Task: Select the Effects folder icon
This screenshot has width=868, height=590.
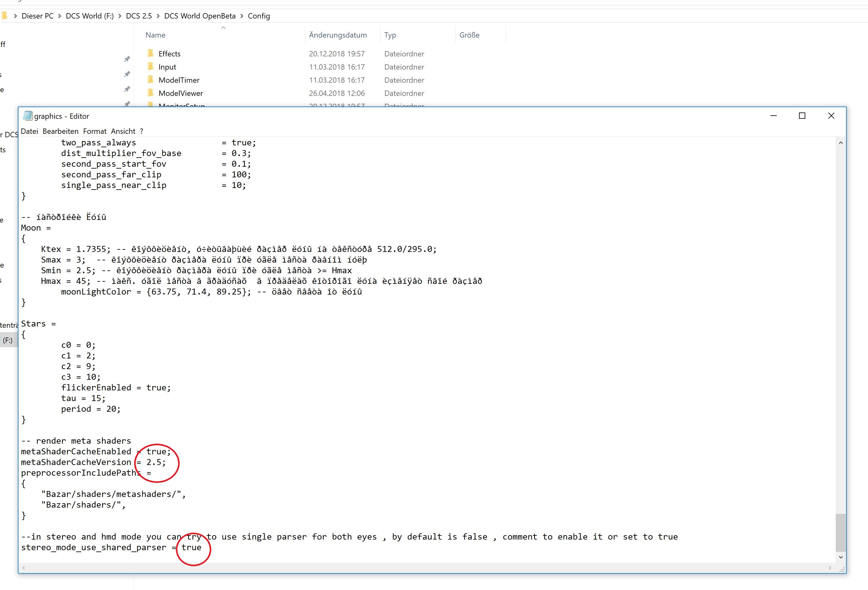Action: 150,53
